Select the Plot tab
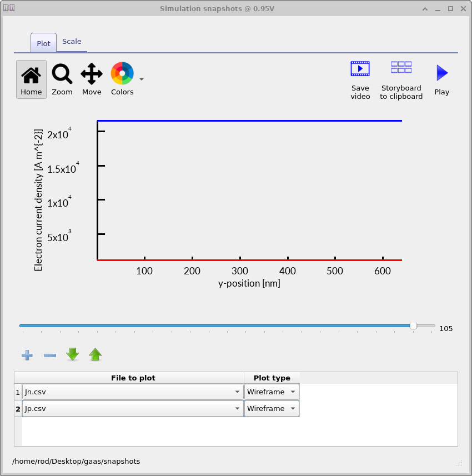 click(43, 43)
